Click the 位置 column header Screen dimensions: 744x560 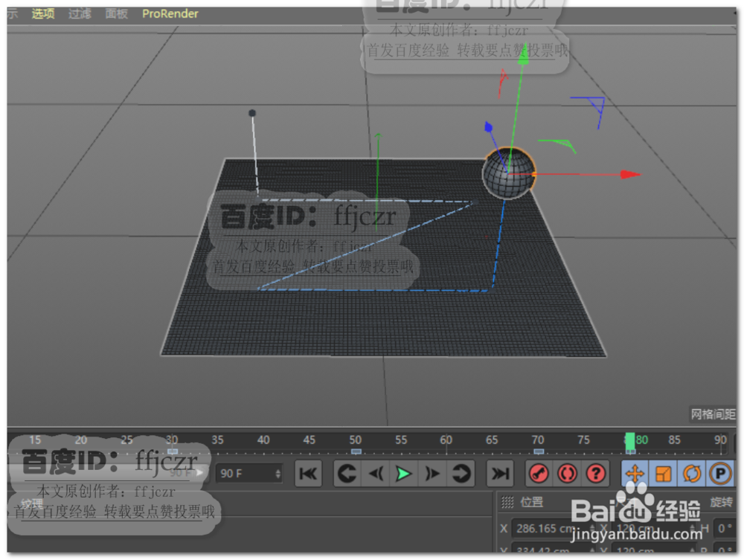[x=532, y=502]
